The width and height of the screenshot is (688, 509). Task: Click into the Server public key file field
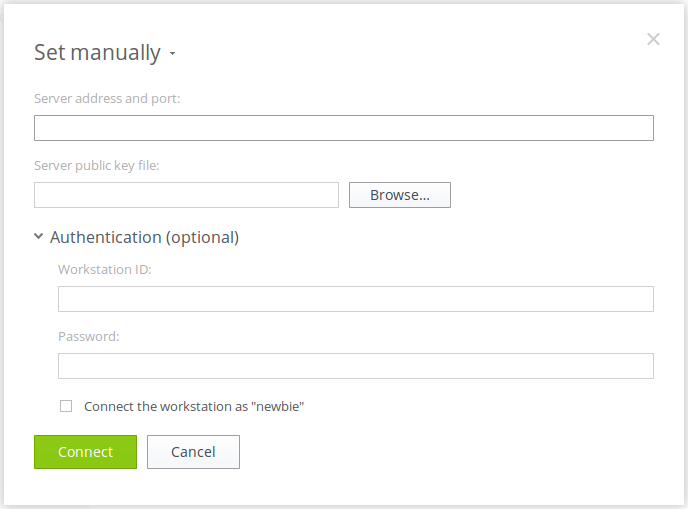point(186,195)
